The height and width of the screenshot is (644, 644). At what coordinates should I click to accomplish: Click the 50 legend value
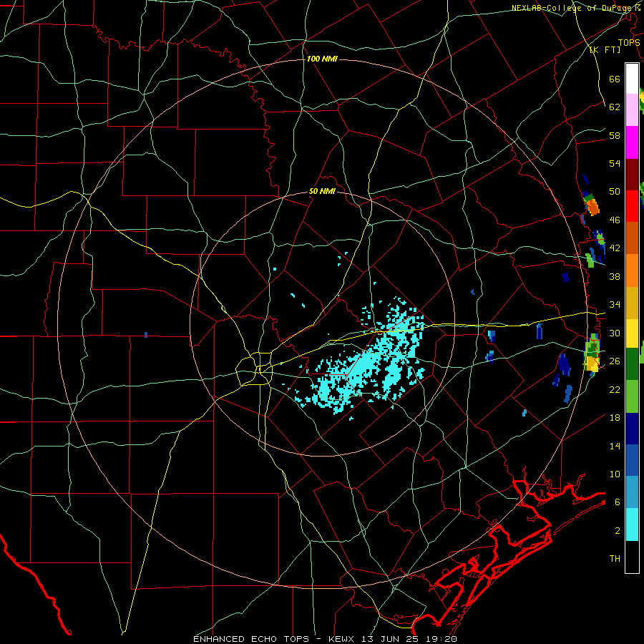pos(615,191)
